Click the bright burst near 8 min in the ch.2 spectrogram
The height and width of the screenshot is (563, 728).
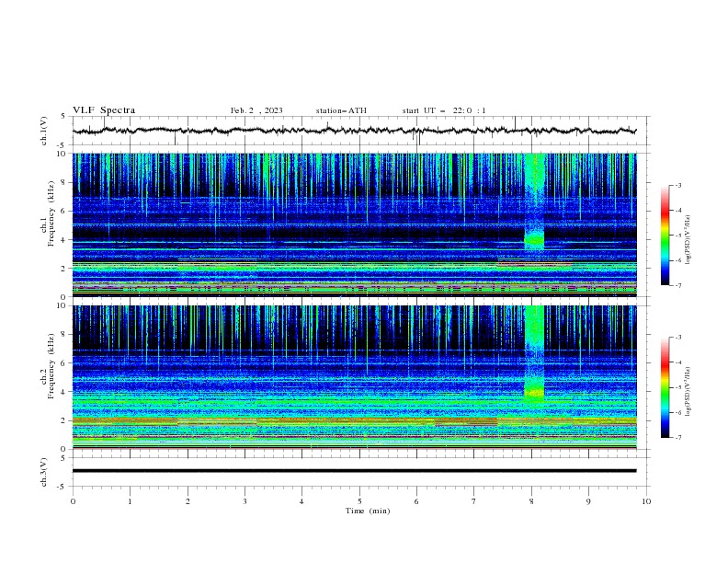pyautogui.click(x=534, y=353)
